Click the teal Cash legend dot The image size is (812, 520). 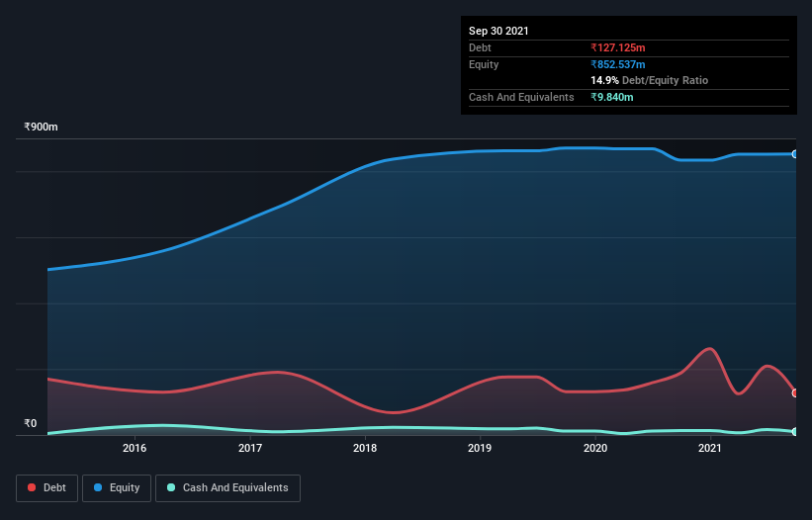[x=171, y=487]
